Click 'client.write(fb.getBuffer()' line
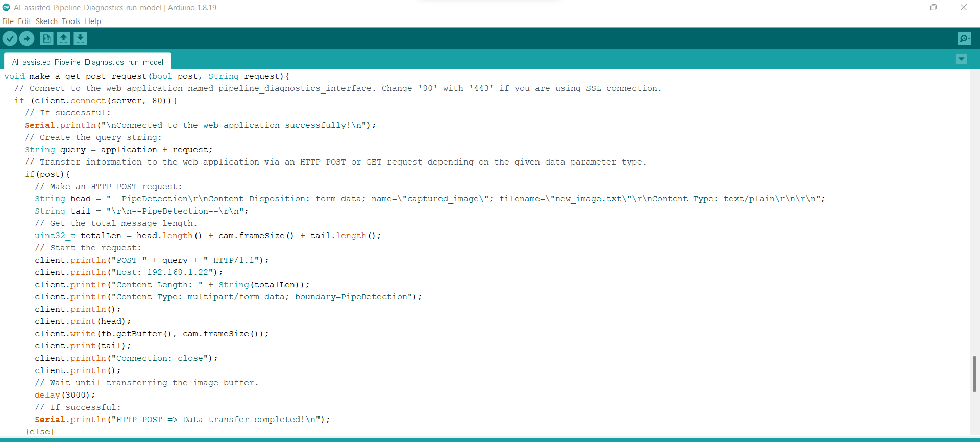 point(152,334)
